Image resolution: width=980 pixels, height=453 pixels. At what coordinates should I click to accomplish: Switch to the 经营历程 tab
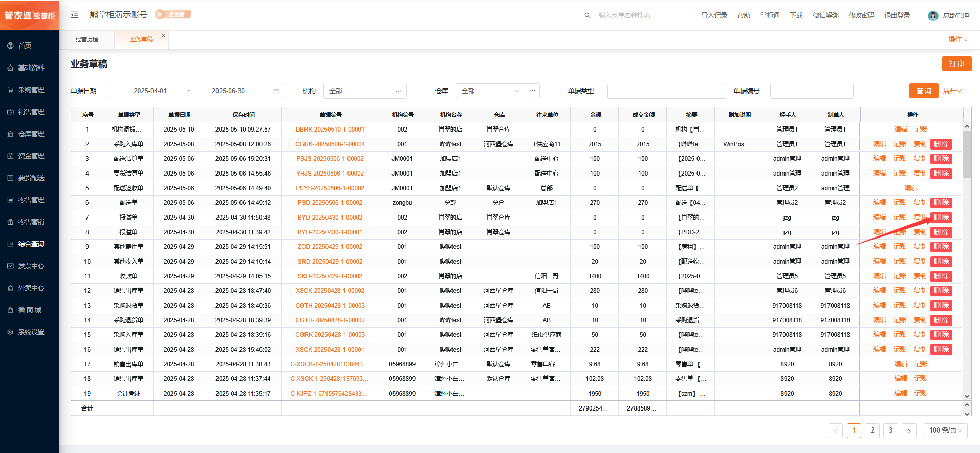tap(87, 39)
